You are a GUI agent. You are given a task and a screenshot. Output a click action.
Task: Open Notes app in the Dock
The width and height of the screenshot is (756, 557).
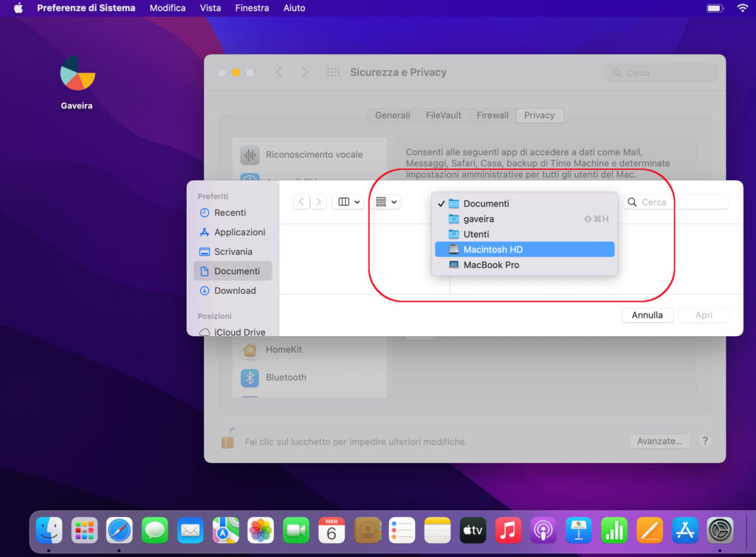pos(437,530)
